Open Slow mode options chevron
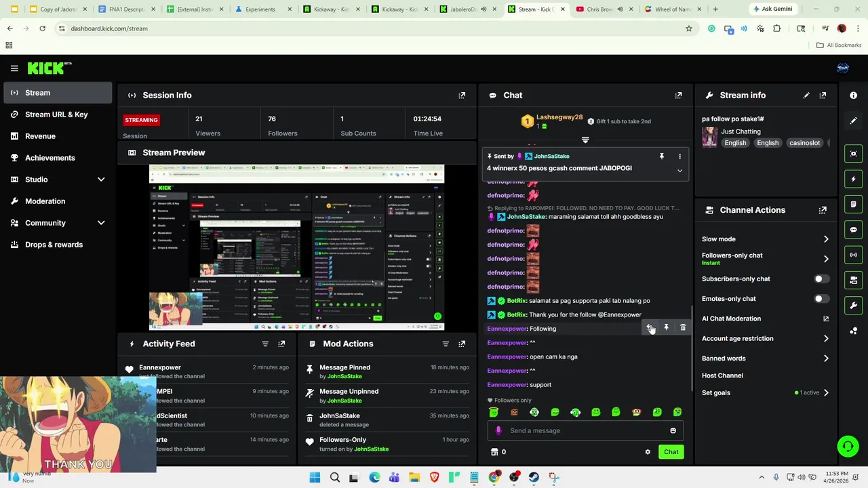Screen dimensions: 868x488 (826, 239)
